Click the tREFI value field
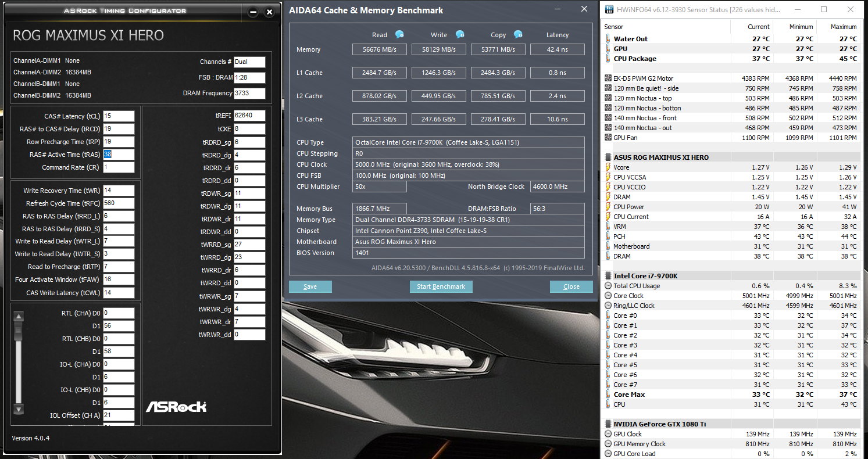868x459 pixels. pyautogui.click(x=249, y=116)
